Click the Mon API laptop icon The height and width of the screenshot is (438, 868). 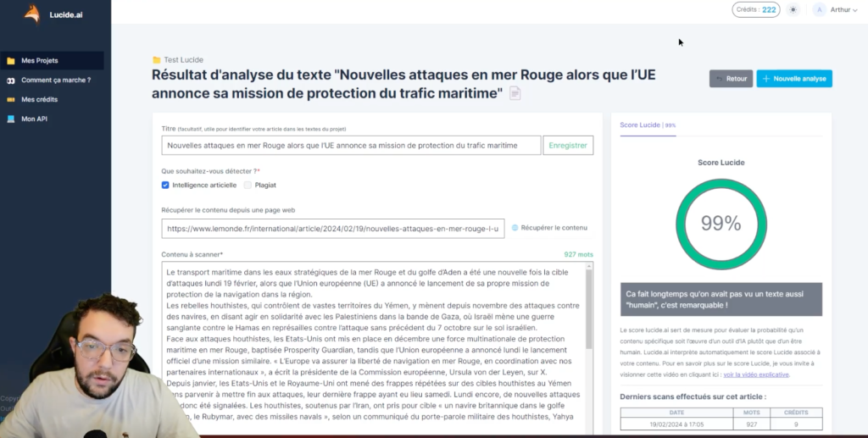point(10,119)
